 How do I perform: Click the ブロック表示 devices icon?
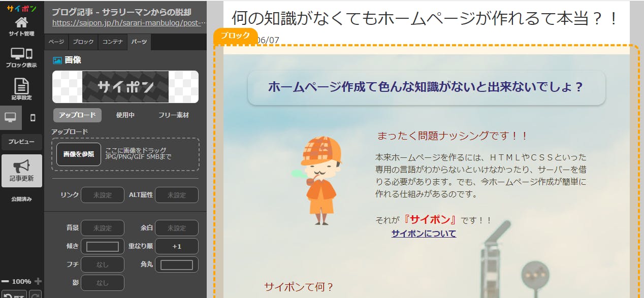click(x=21, y=57)
